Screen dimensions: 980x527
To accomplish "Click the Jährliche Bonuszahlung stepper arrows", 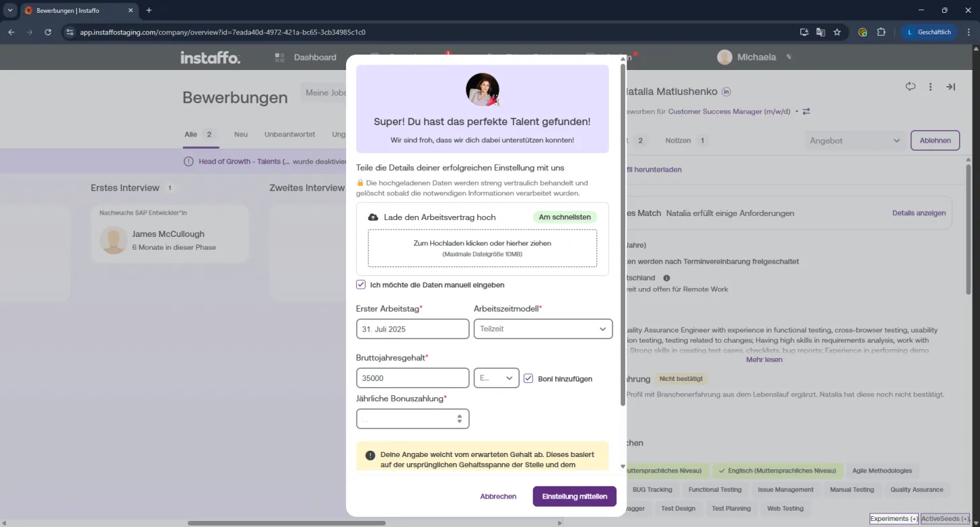I will [x=459, y=419].
